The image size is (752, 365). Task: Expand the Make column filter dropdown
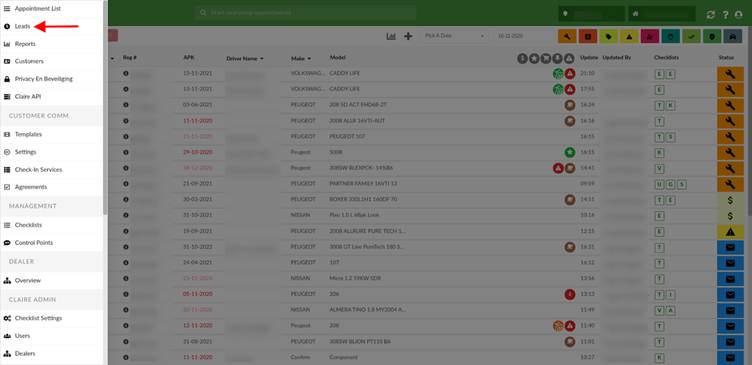pos(309,59)
